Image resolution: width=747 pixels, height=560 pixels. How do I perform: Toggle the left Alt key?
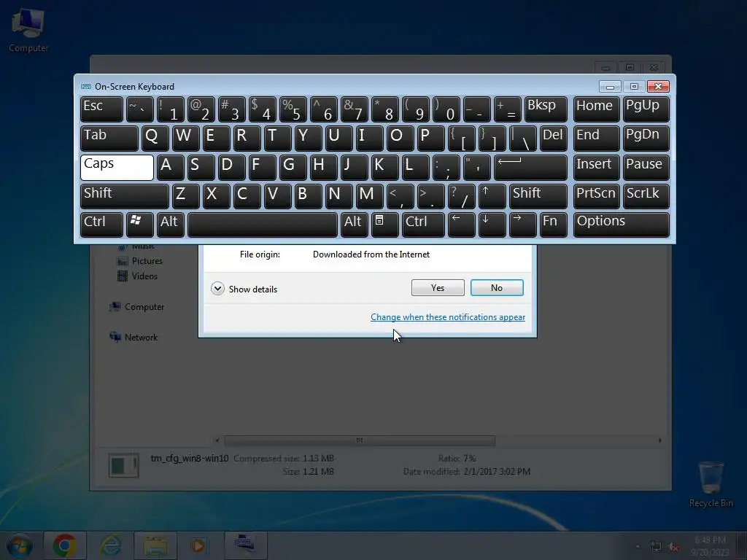(171, 225)
